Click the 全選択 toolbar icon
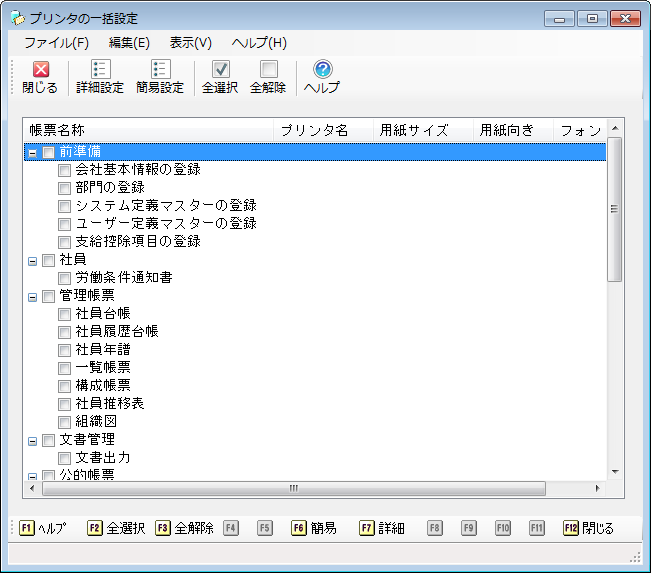Screen dimensions: 651x573 [x=220, y=70]
